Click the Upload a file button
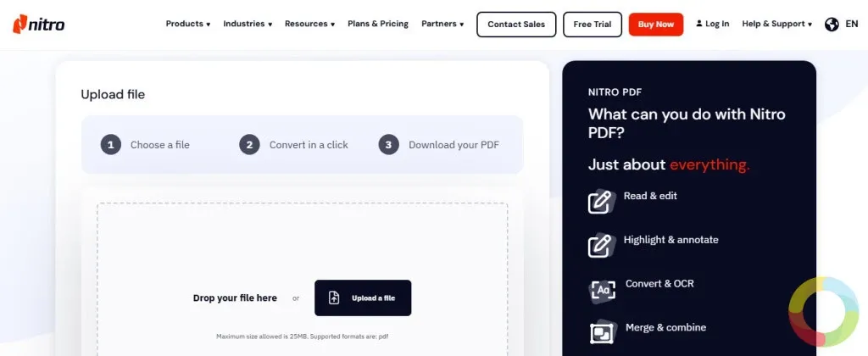Image resolution: width=868 pixels, height=356 pixels. [363, 298]
